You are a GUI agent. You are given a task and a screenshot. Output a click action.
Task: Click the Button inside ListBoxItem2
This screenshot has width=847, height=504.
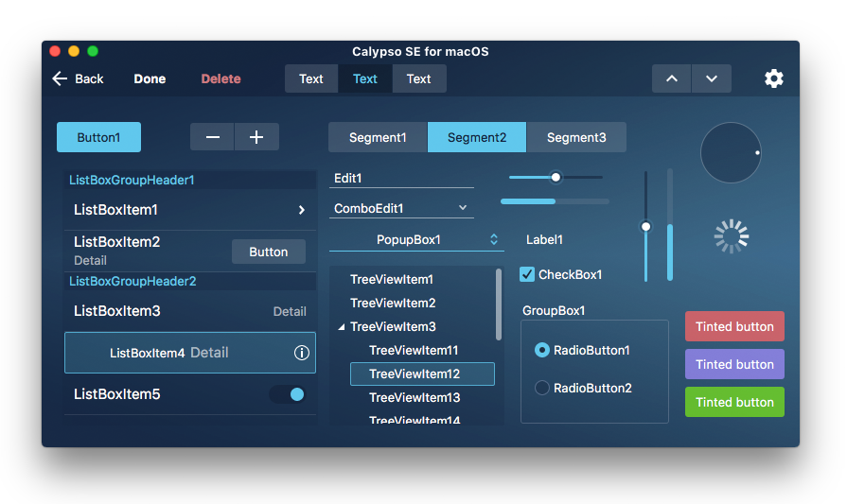tap(269, 252)
